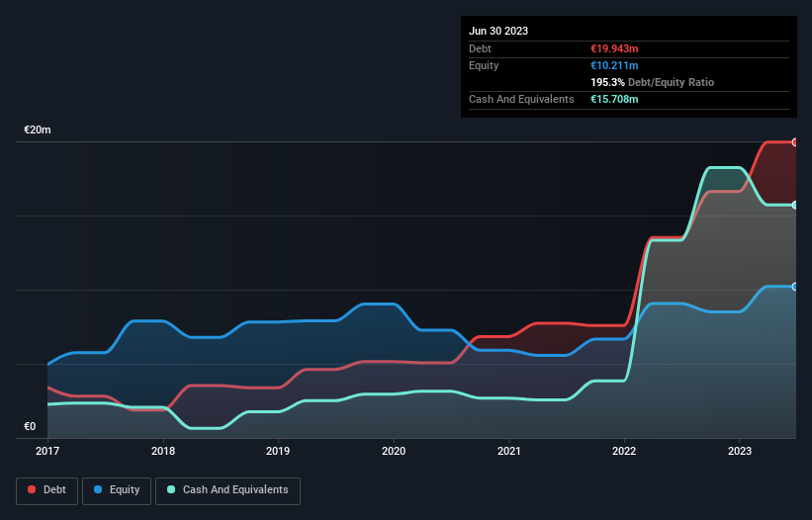
Task: Click the 2018 x-axis label
Action: [163, 451]
